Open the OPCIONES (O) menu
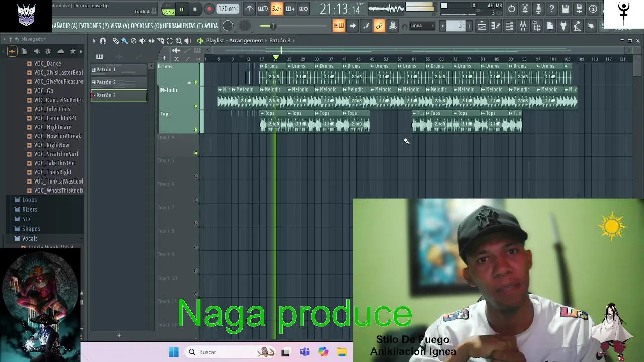Viewport: 644px width, 362px height. click(x=146, y=26)
